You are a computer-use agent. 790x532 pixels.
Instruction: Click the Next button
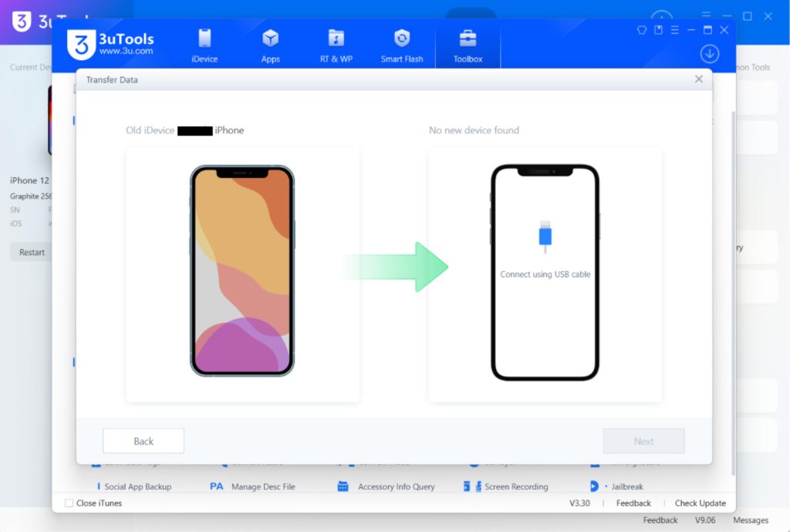click(x=643, y=441)
